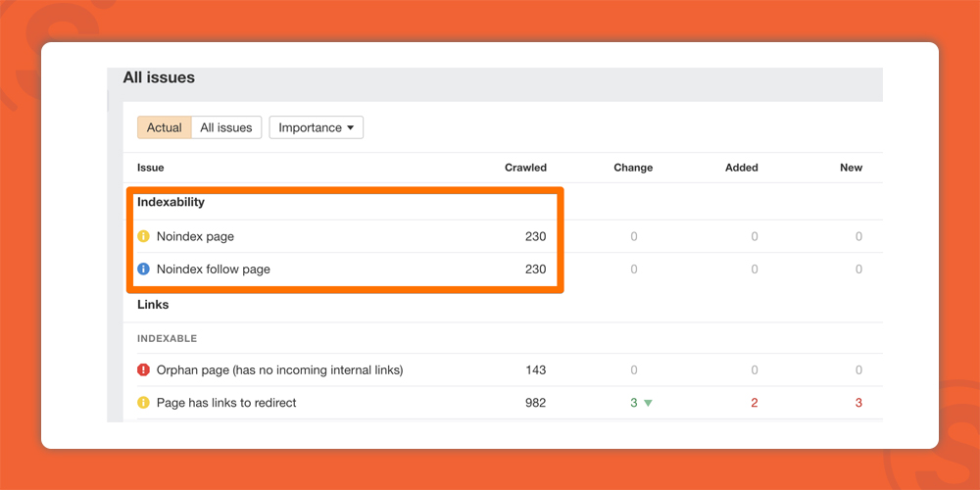The width and height of the screenshot is (980, 490).
Task: Click crawled count 230 for Noindex follow page
Action: (x=536, y=269)
